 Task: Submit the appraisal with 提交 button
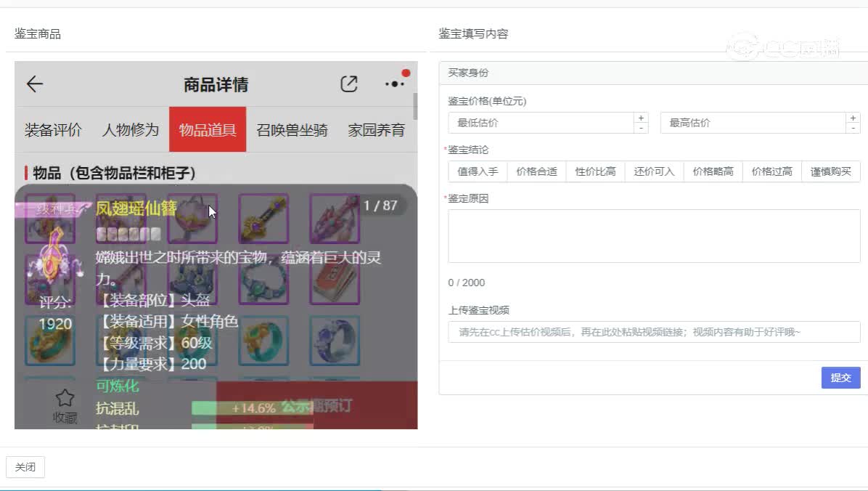pyautogui.click(x=840, y=378)
